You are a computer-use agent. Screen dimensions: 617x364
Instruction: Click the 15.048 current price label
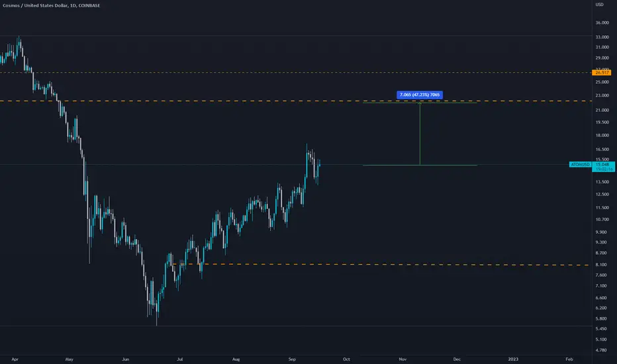click(x=603, y=164)
